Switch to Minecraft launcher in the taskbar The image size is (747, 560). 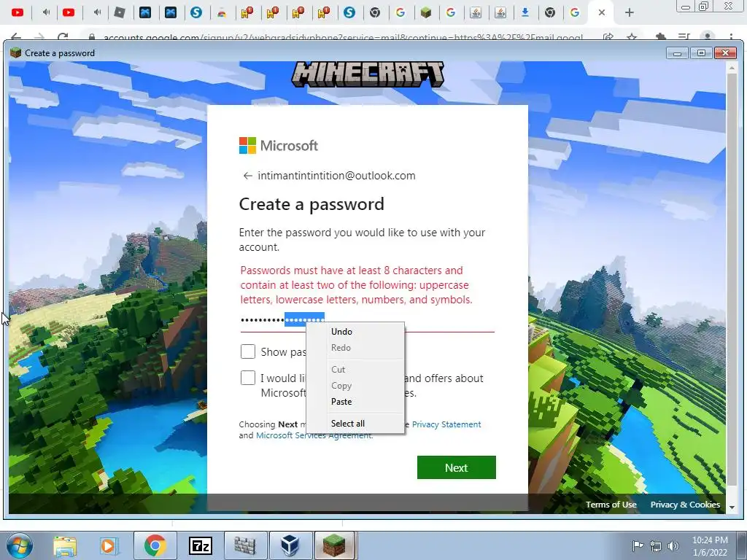click(334, 545)
